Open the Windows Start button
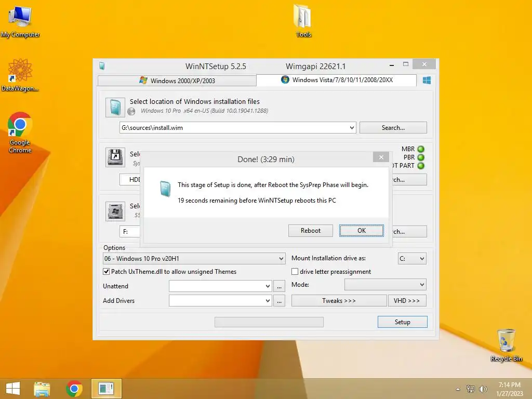 point(13,389)
